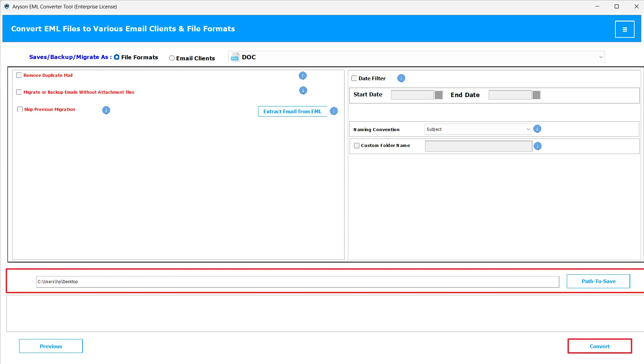The height and width of the screenshot is (364, 644).
Task: Click the destination path text field
Action: (297, 282)
